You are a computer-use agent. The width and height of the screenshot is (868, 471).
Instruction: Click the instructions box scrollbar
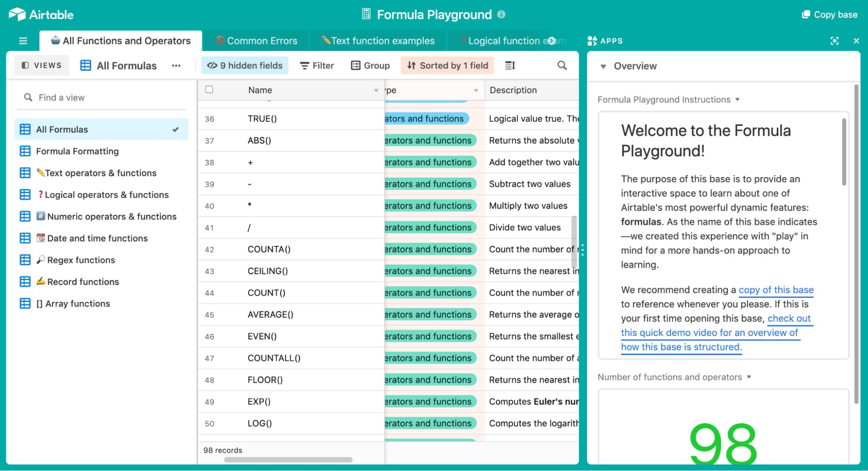pos(844,152)
